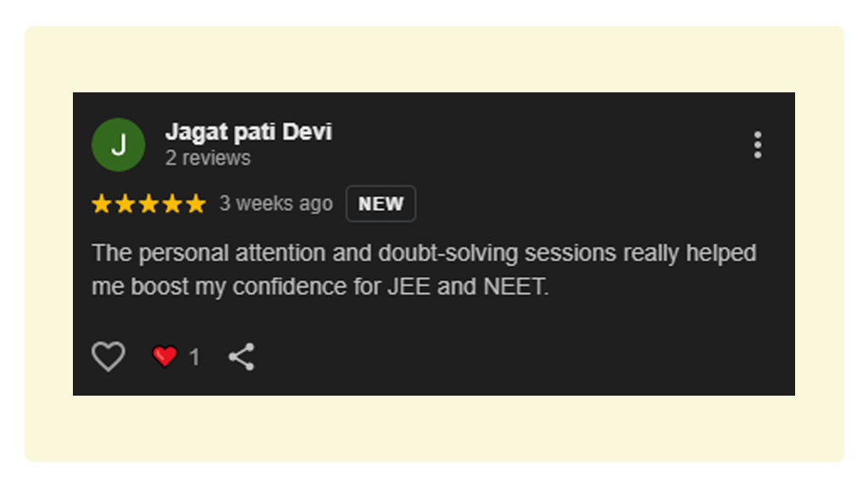Click the NEW badge
This screenshot has width=868, height=488.
tap(381, 204)
